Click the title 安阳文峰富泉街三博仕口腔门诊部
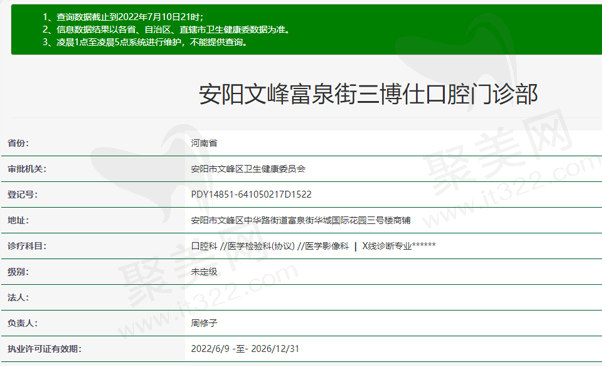602x366 pixels. point(368,94)
